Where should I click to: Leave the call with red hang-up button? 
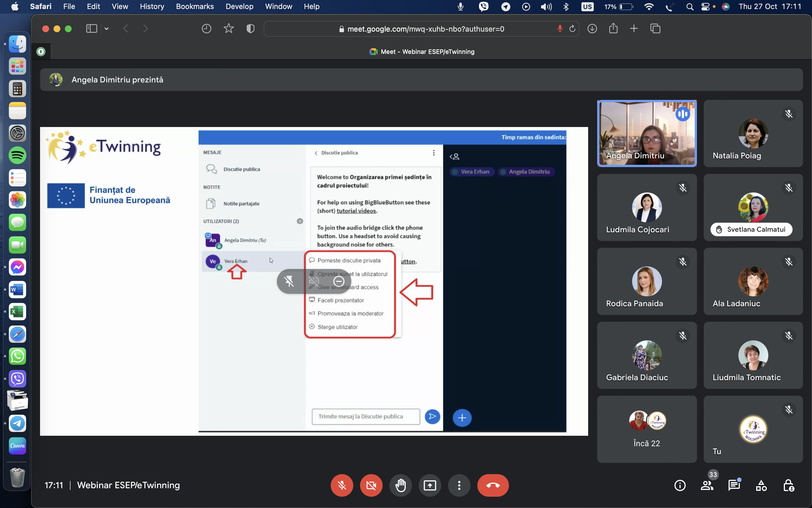pyautogui.click(x=493, y=485)
